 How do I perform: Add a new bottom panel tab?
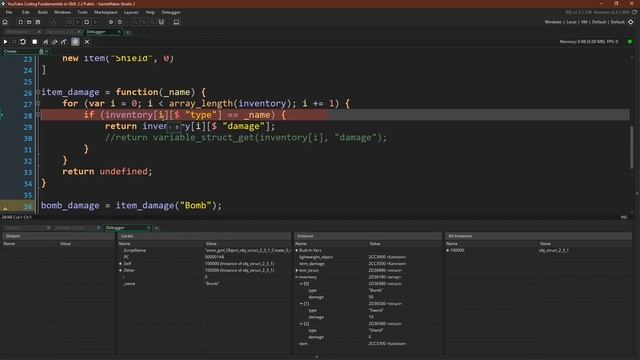pos(156,228)
